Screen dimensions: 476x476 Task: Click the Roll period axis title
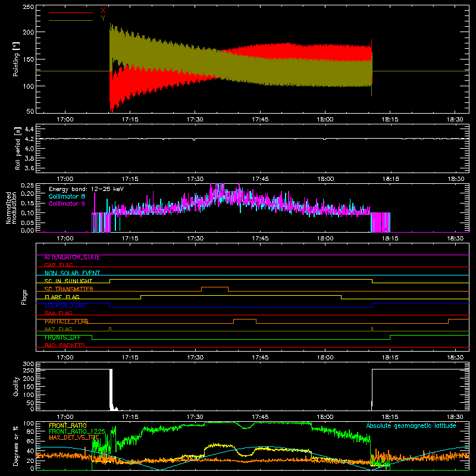tap(18, 148)
